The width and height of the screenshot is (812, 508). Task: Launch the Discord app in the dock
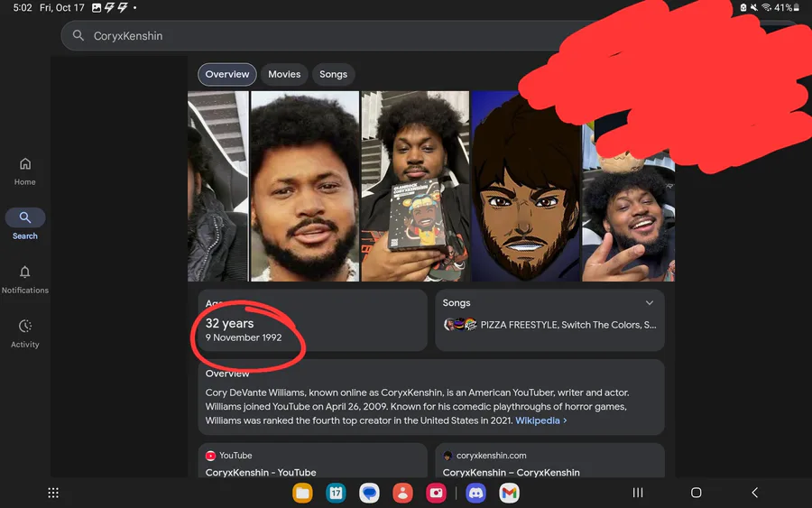475,493
